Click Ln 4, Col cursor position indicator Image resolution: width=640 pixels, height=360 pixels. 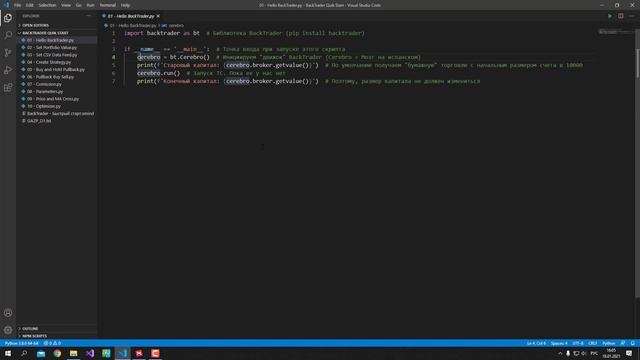[x=536, y=343]
